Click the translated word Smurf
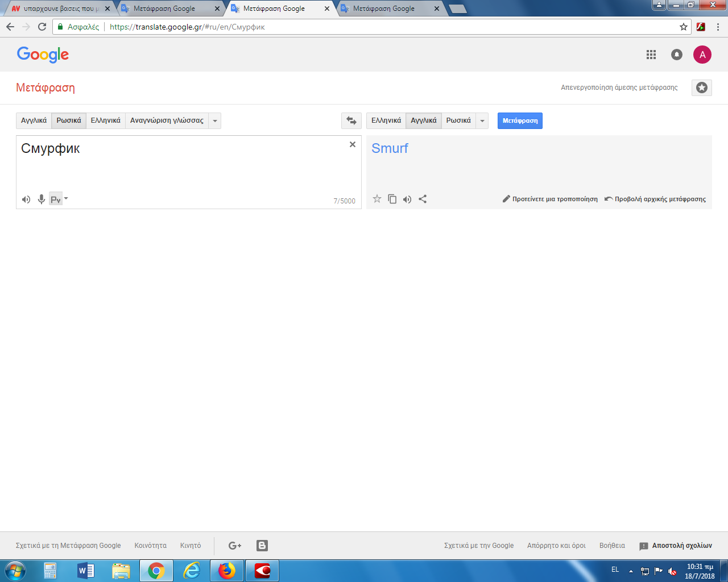Screen dimensions: 728x582 (x=390, y=148)
